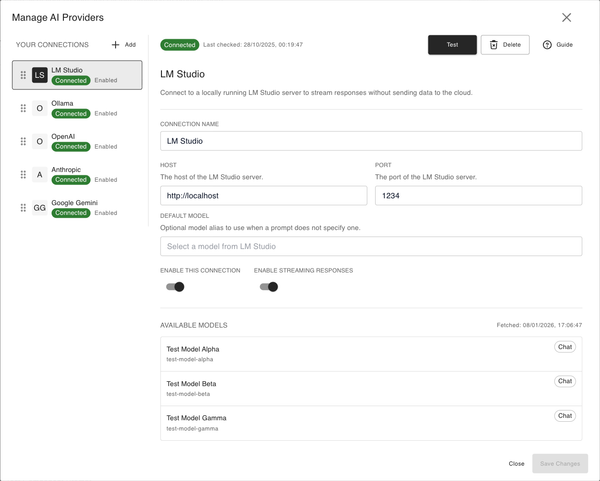Toggle the Enable This Connection switch
This screenshot has height=481, width=600.
[175, 287]
